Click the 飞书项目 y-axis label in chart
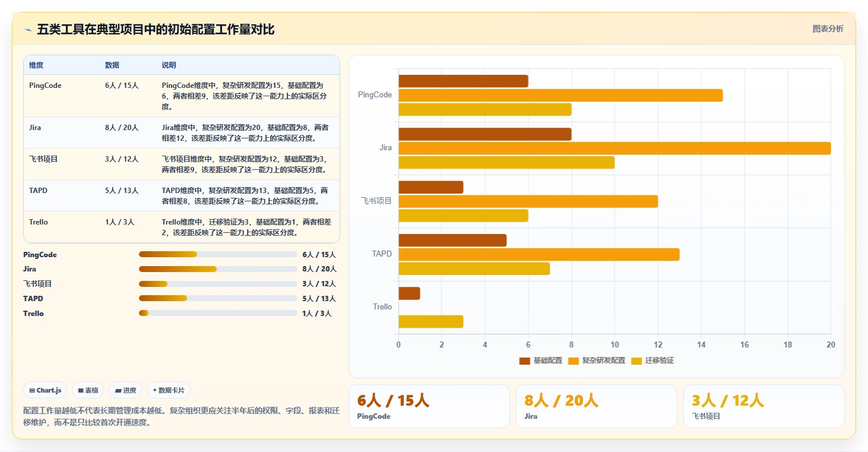Image resolution: width=868 pixels, height=452 pixels. click(x=376, y=201)
